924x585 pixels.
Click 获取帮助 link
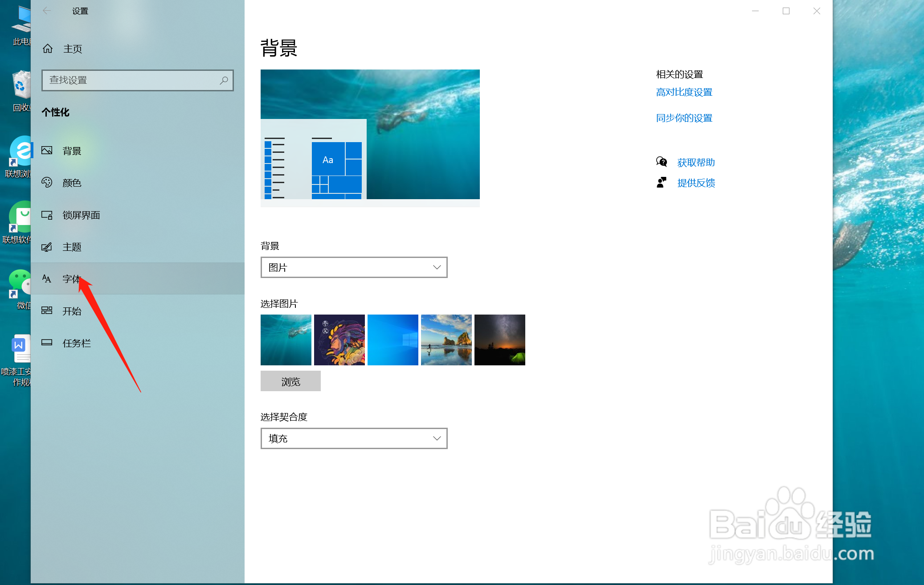[x=696, y=163]
